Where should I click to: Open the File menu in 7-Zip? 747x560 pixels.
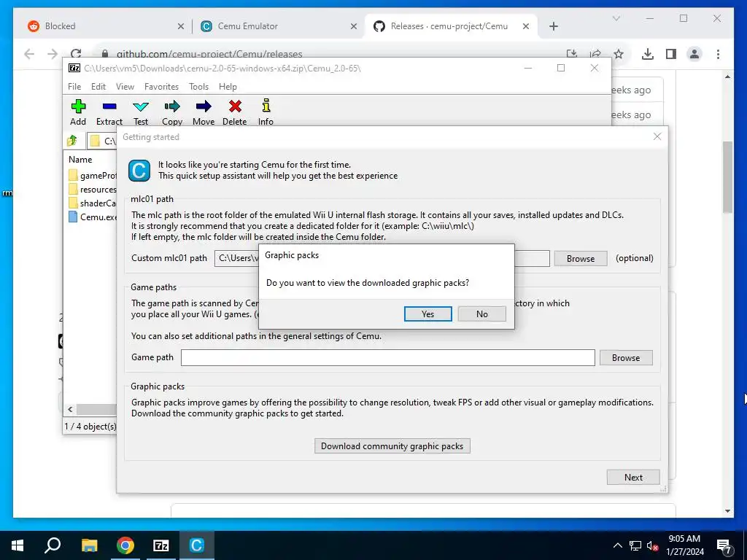[x=74, y=87]
